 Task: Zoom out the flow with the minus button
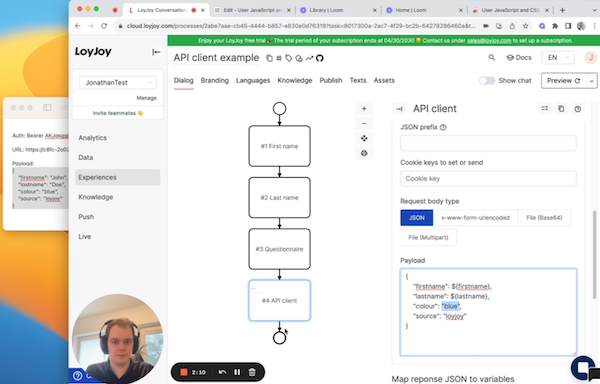click(364, 123)
